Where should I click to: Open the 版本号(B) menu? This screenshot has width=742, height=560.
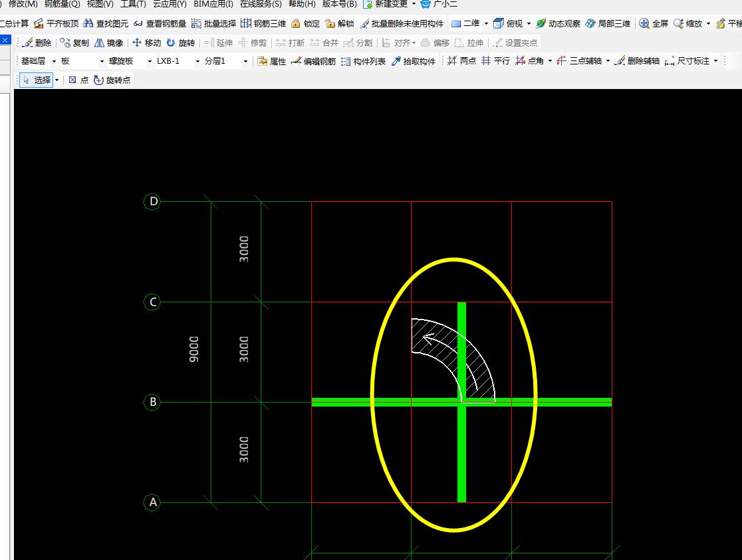pos(339,4)
